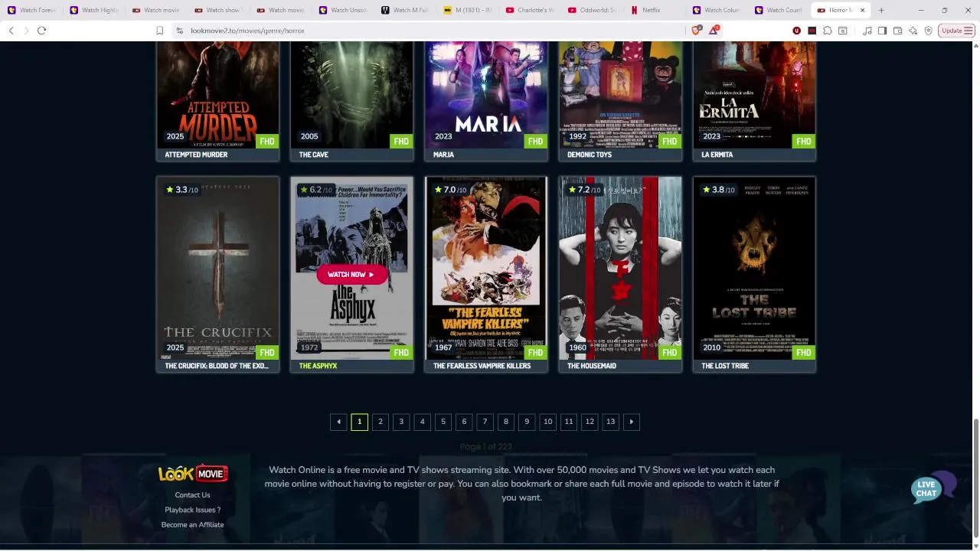Image resolution: width=980 pixels, height=551 pixels.
Task: Open Become an Affiliate link
Action: [192, 525]
